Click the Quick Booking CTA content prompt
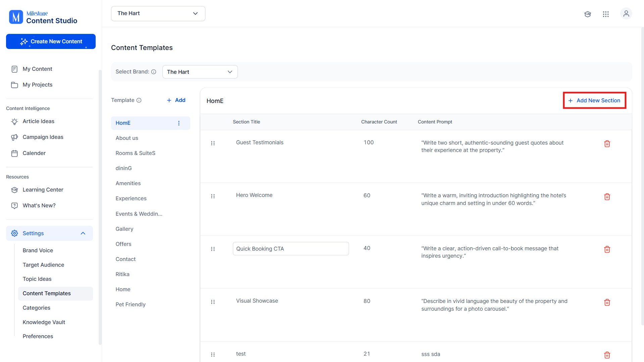 coord(490,252)
